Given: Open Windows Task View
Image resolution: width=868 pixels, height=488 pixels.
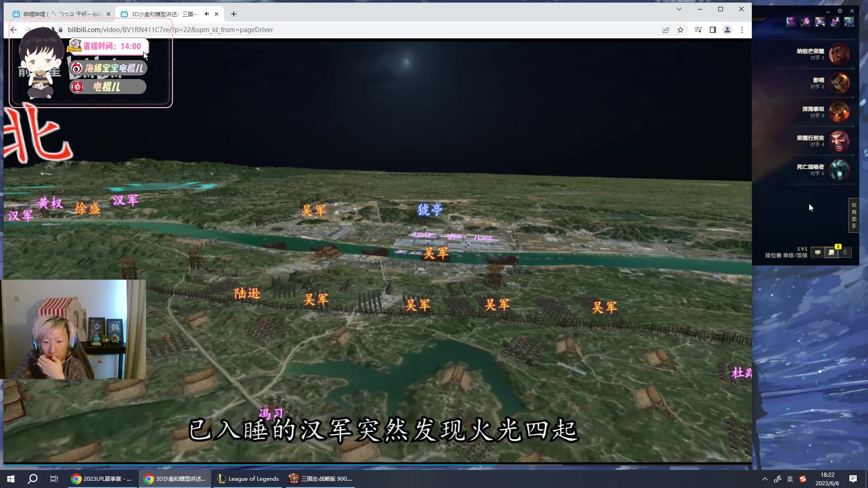Looking at the screenshot, I should coord(54,479).
